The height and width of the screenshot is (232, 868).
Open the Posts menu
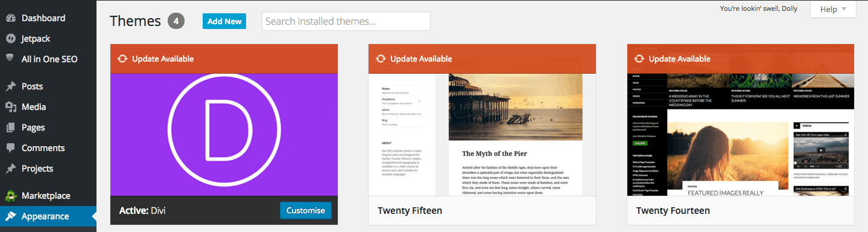(48, 86)
